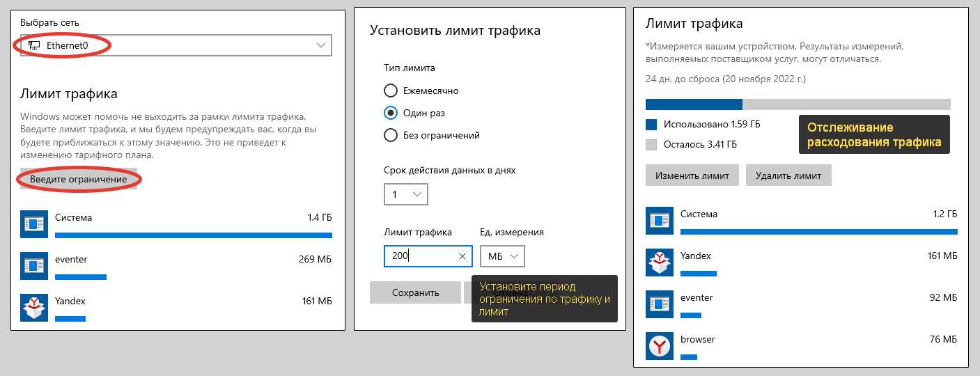Viewport: 980px width, 376px height.
Task: Click the Система icon in right panel
Action: (659, 220)
